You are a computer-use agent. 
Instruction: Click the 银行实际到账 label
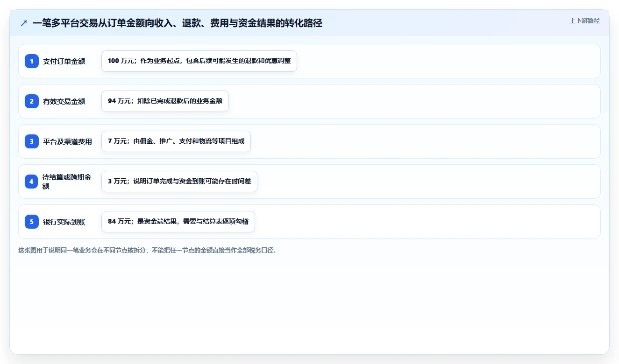(64, 222)
